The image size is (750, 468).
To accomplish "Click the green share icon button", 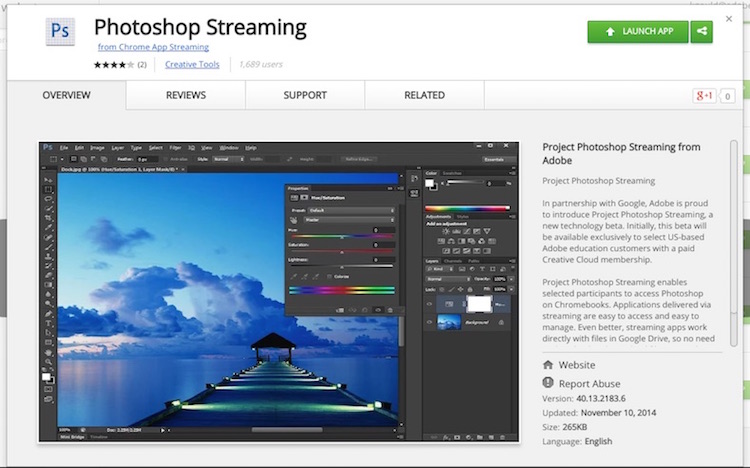I will click(x=702, y=32).
